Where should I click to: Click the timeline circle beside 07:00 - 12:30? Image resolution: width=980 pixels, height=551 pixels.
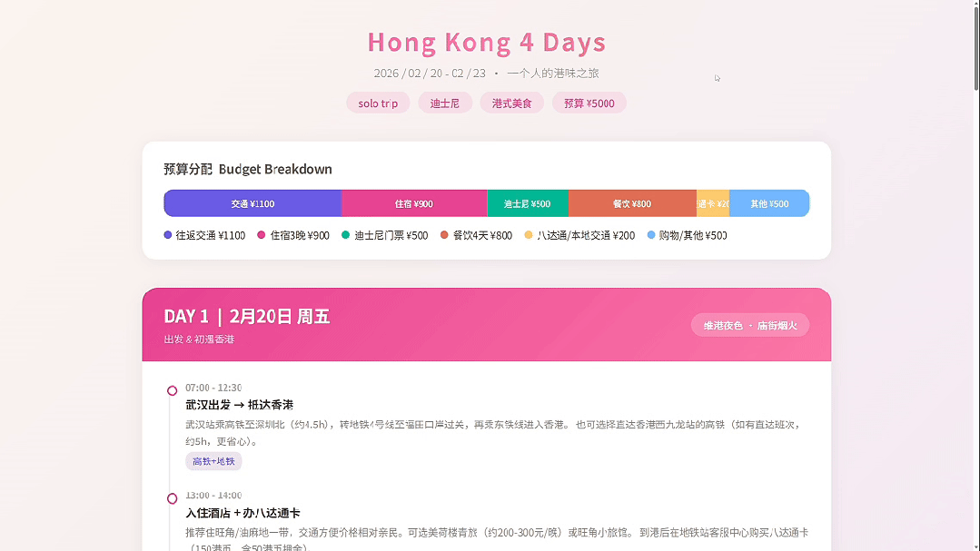point(172,389)
